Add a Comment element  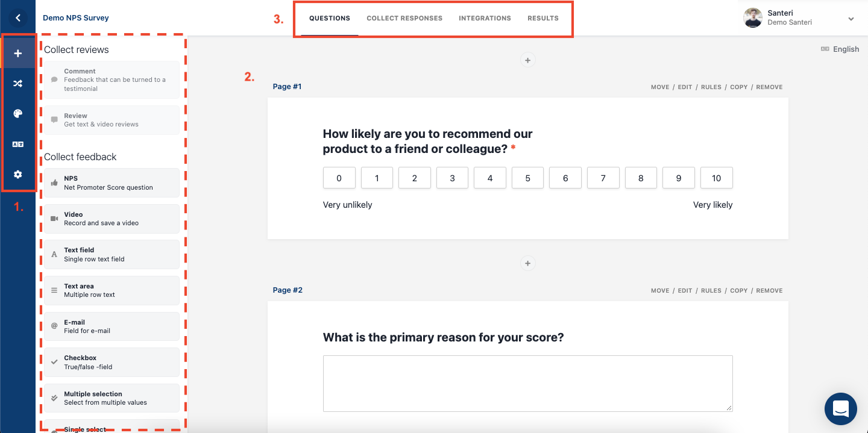[112, 80]
